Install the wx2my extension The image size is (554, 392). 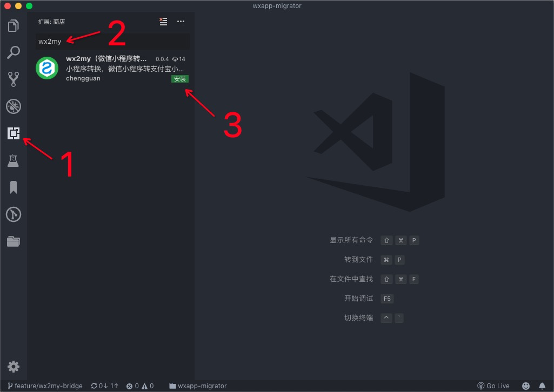tap(180, 79)
